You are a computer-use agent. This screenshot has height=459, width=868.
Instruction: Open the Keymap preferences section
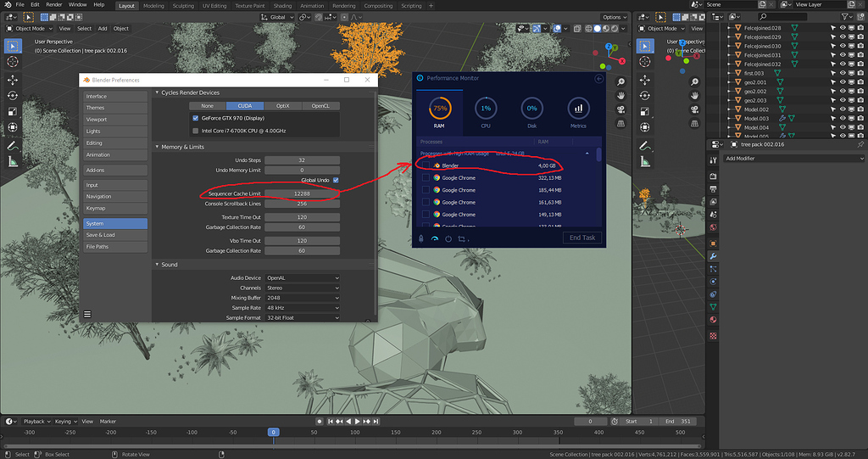click(115, 209)
